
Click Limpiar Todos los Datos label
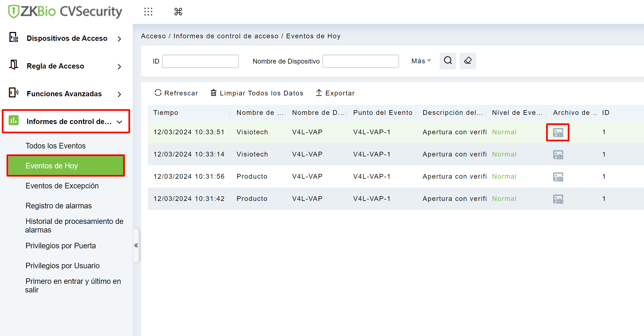click(262, 93)
